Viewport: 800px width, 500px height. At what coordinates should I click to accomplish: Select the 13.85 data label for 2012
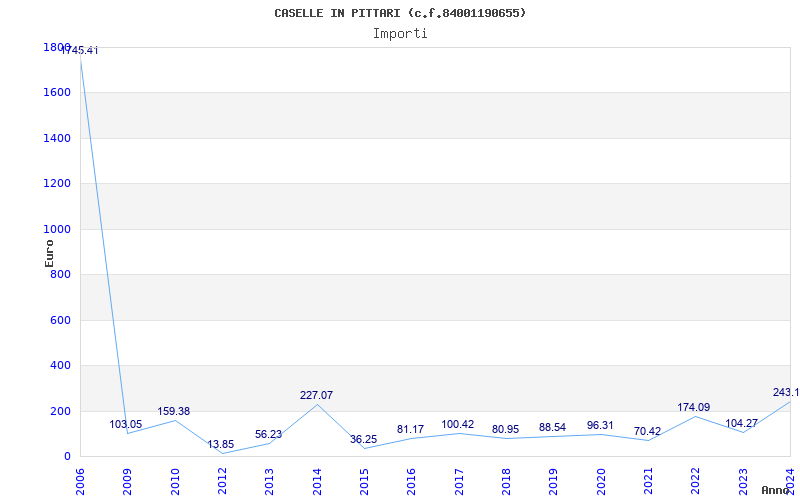pos(220,444)
